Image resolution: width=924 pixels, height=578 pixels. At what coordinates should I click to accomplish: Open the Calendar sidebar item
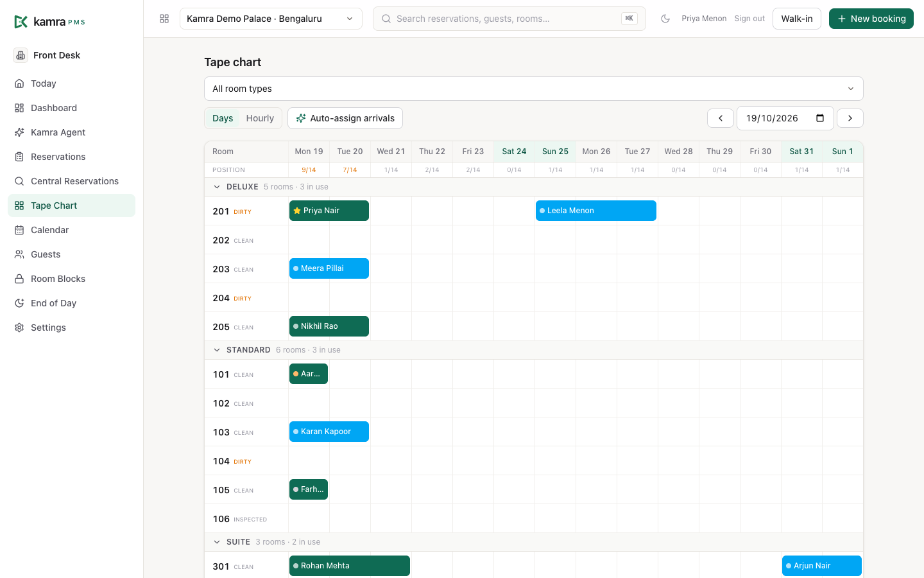(72, 230)
